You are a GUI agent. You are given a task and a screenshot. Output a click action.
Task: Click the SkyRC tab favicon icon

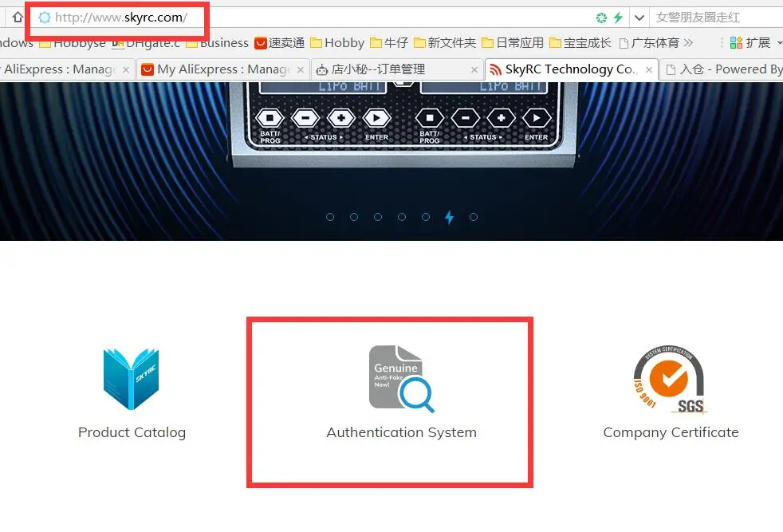pos(495,69)
